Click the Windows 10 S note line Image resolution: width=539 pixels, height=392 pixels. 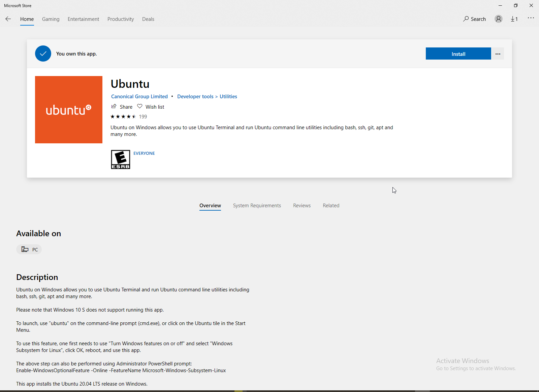coord(90,310)
